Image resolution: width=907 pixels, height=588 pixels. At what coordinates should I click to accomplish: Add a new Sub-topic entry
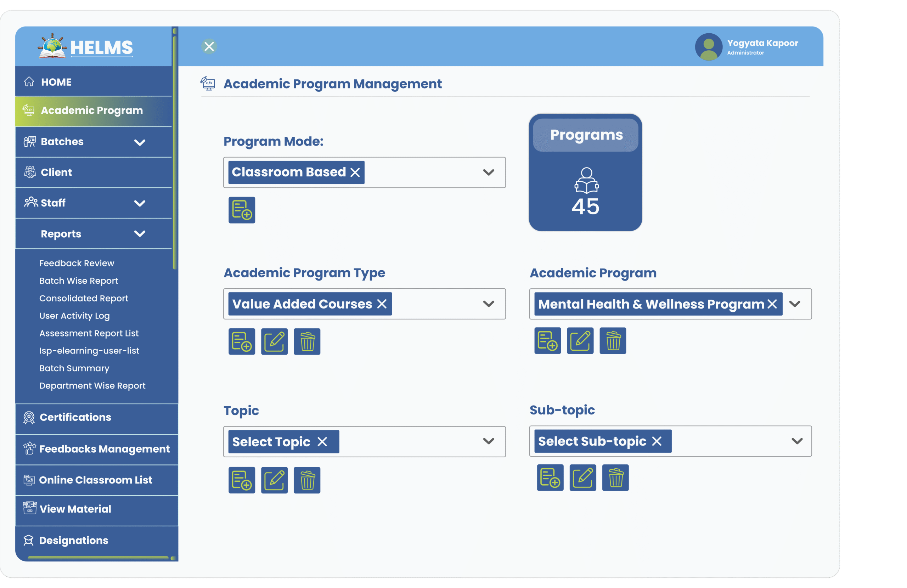(x=550, y=477)
